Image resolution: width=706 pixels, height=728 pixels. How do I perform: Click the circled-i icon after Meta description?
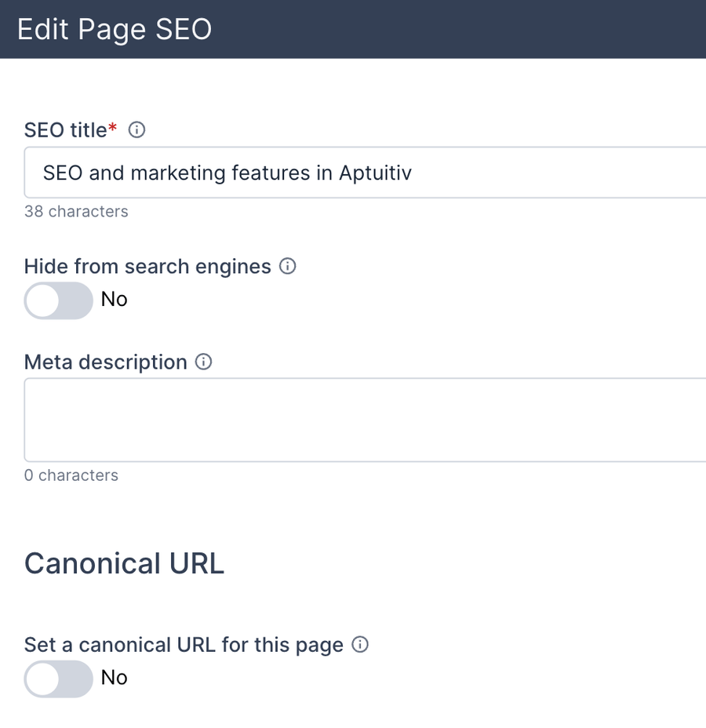[x=202, y=362]
